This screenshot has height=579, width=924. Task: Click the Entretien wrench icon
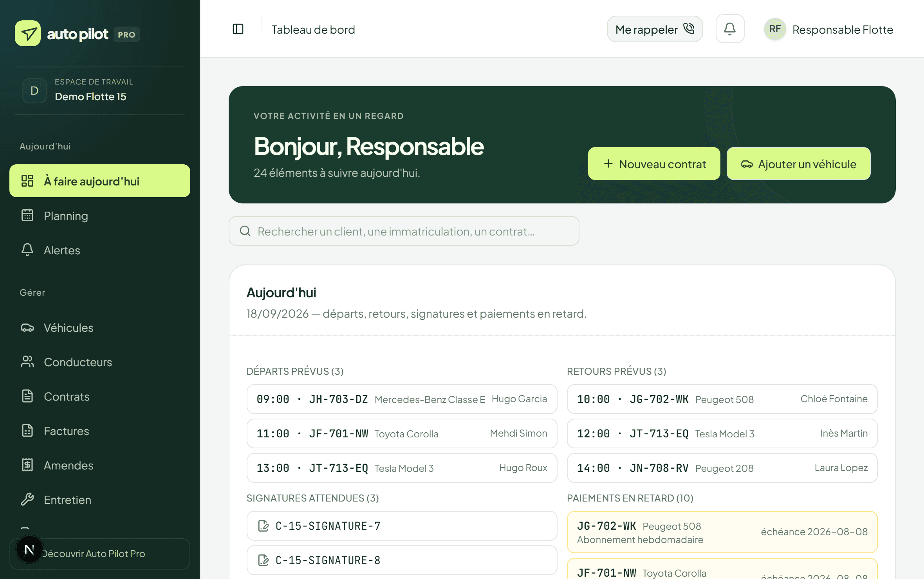coord(27,499)
